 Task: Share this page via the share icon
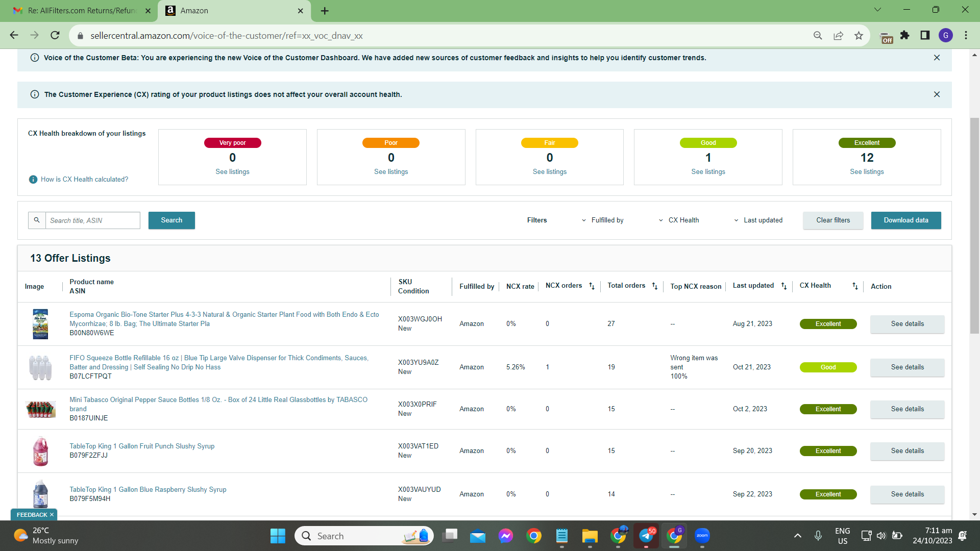838,35
